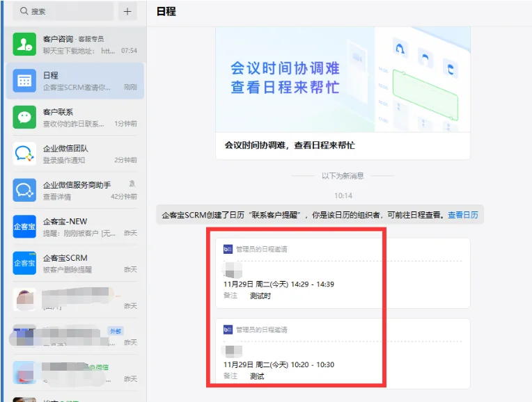Click app icon on 14:29 schedule invite
532x402 pixels.
click(228, 249)
